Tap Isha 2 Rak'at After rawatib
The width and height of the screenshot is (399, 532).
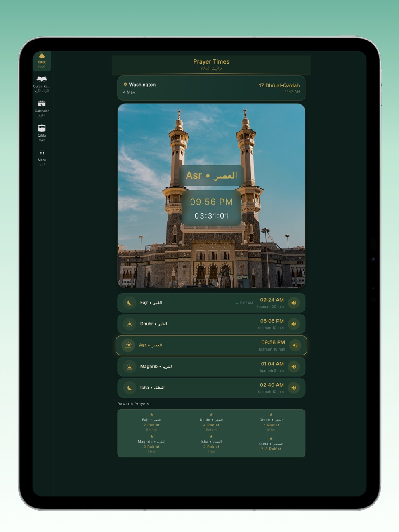click(x=211, y=444)
